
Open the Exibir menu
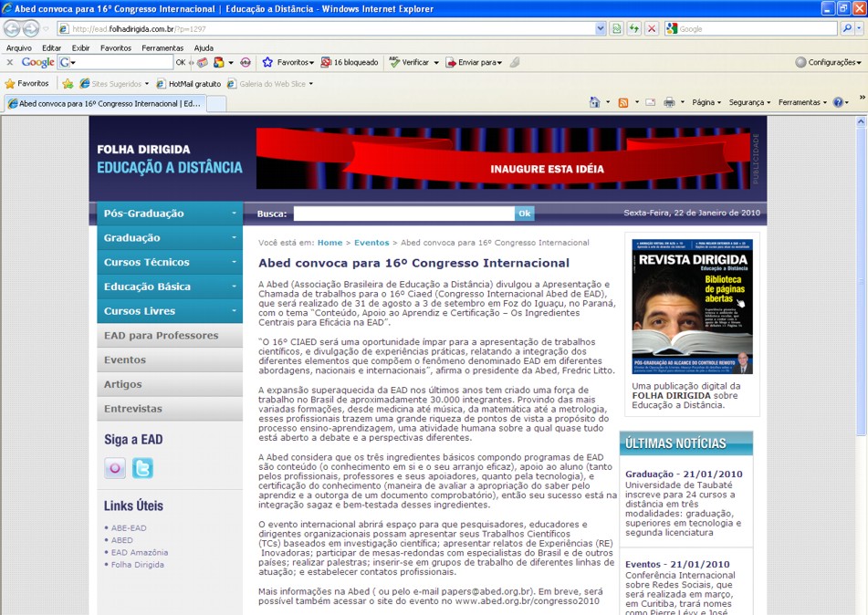(x=80, y=48)
